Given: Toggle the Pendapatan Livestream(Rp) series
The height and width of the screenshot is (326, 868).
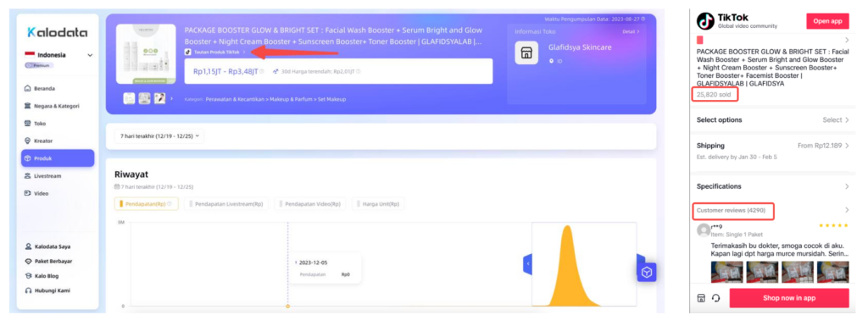Looking at the screenshot, I should pyautogui.click(x=226, y=204).
